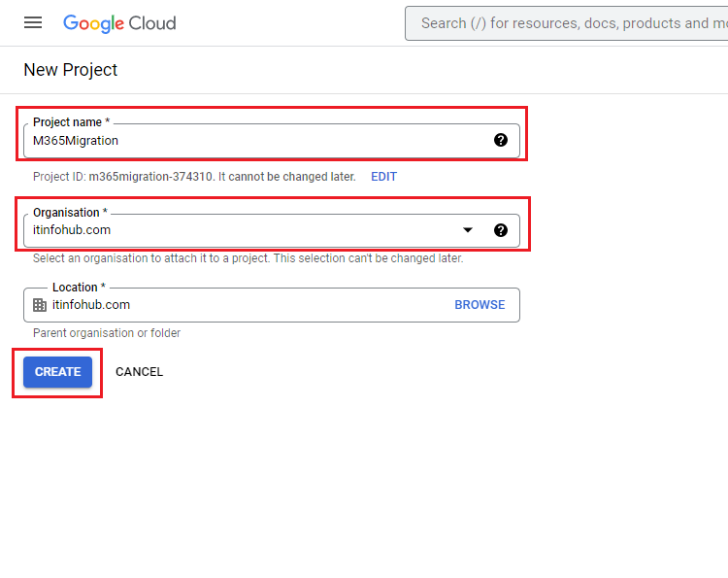Open the hamburger navigation menu
Image resolution: width=728 pixels, height=578 pixels.
33,22
